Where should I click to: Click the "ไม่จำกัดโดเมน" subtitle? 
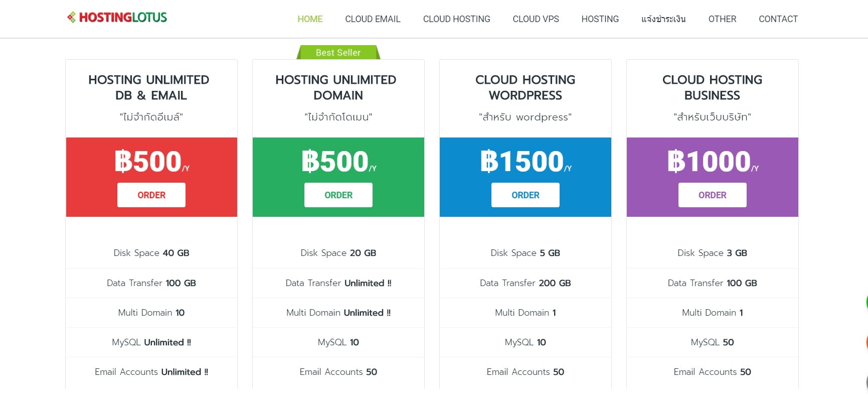click(x=338, y=117)
